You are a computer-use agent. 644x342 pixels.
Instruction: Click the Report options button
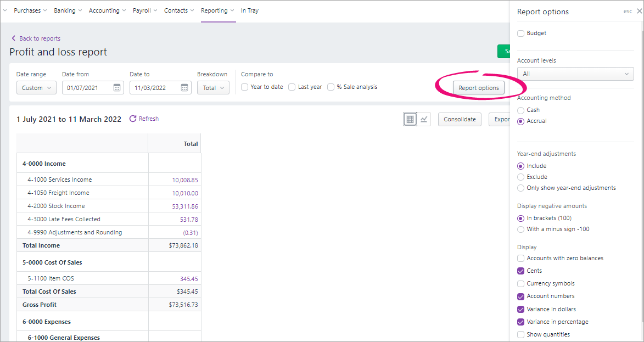tap(479, 88)
